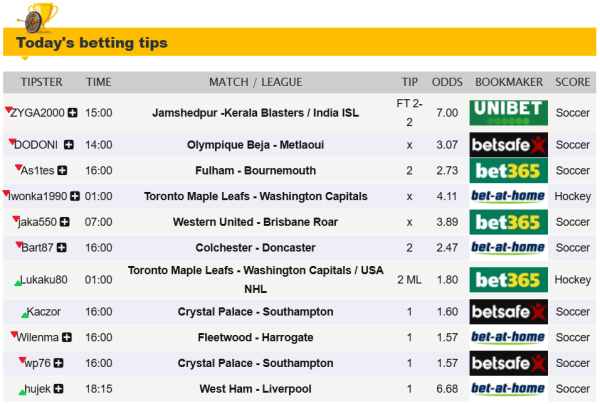
Task: Expand the plus icon next to ZYGA2000
Action: point(72,113)
